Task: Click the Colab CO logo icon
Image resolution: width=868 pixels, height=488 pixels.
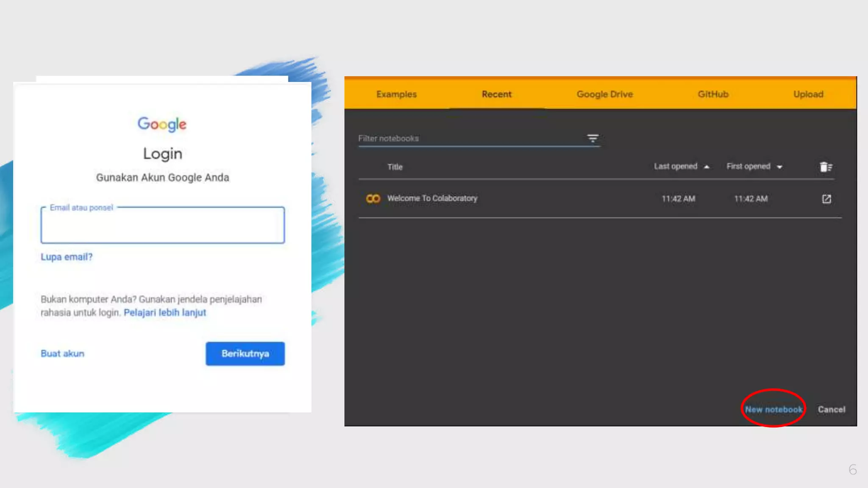Action: 373,199
